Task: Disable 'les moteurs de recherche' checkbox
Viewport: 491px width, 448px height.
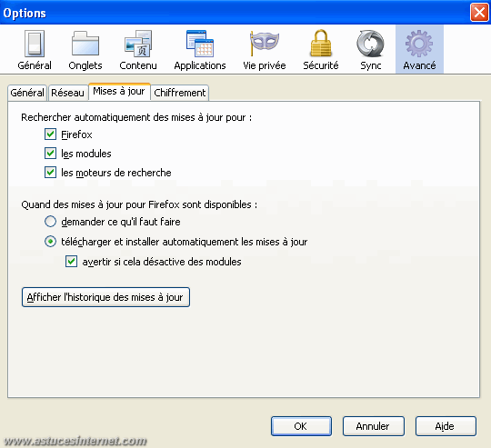Action: pos(50,173)
